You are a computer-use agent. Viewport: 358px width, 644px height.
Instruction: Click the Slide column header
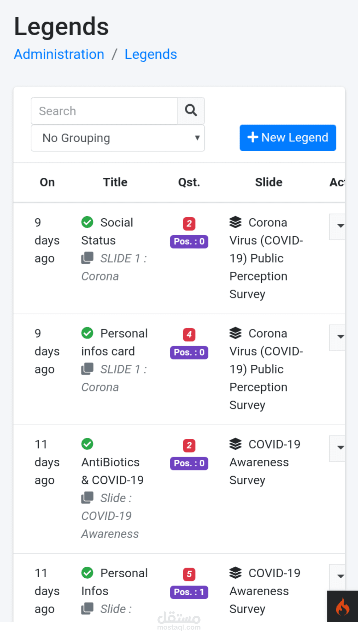point(268,182)
